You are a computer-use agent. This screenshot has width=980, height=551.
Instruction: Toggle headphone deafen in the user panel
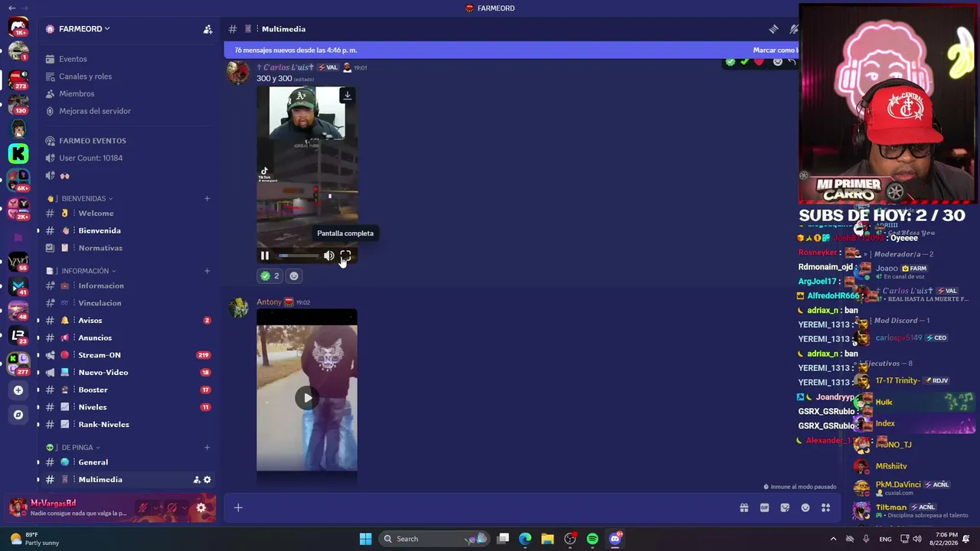click(x=172, y=507)
